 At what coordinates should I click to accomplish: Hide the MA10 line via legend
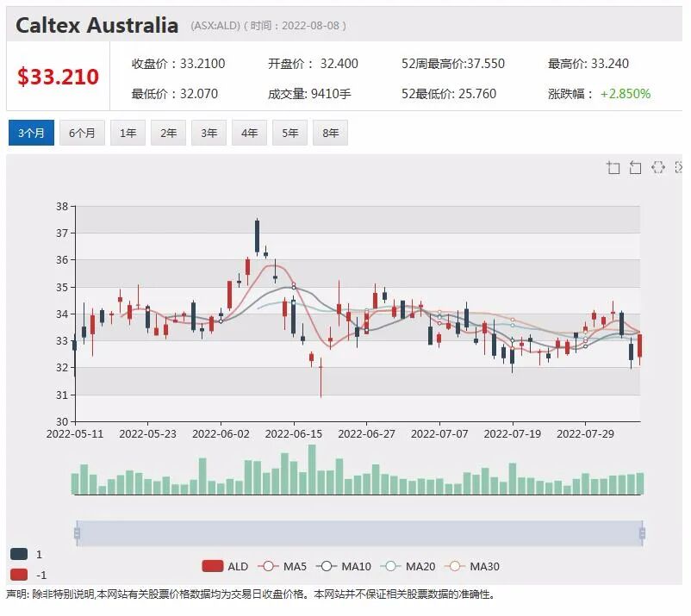pos(344,567)
